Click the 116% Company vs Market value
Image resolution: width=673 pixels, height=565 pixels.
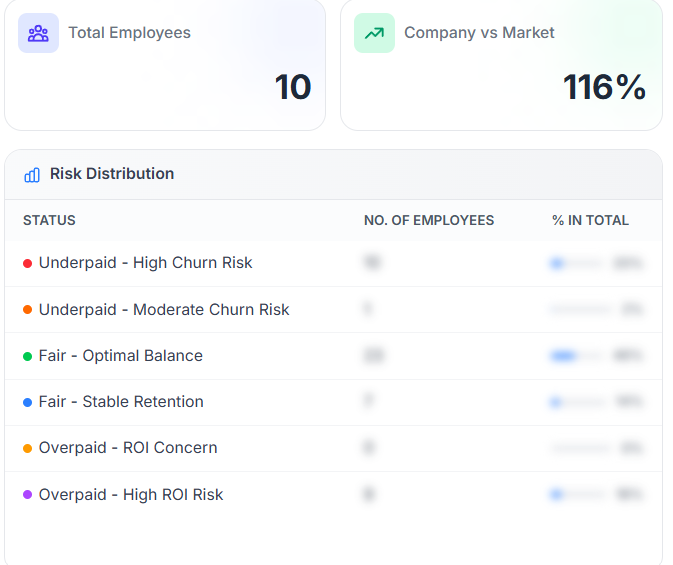coord(604,87)
